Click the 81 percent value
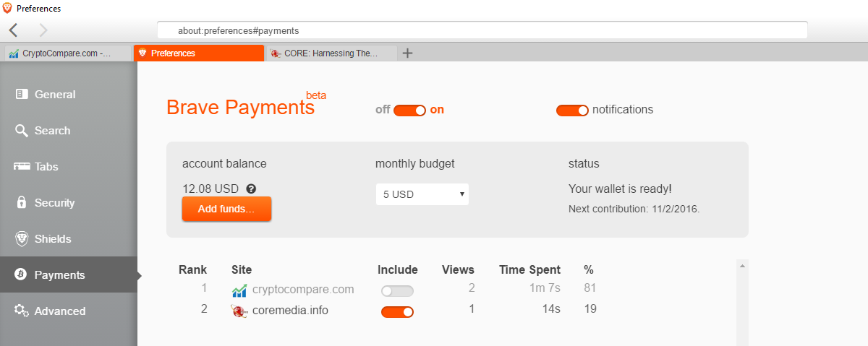868x346 pixels. click(x=590, y=289)
